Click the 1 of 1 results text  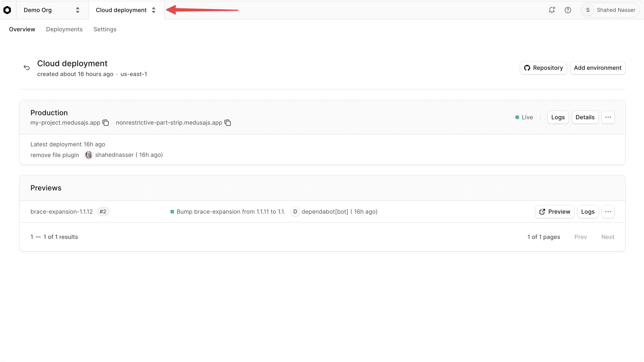tap(54, 237)
